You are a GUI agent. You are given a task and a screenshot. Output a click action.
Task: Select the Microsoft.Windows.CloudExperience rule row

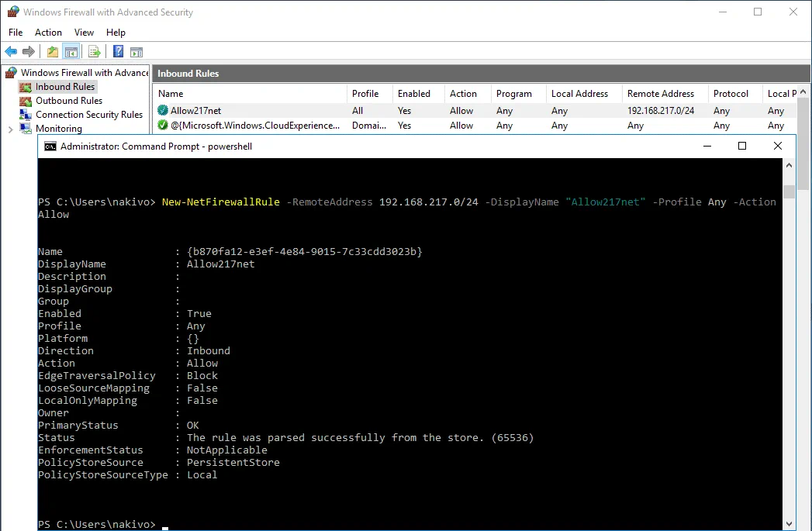point(255,126)
